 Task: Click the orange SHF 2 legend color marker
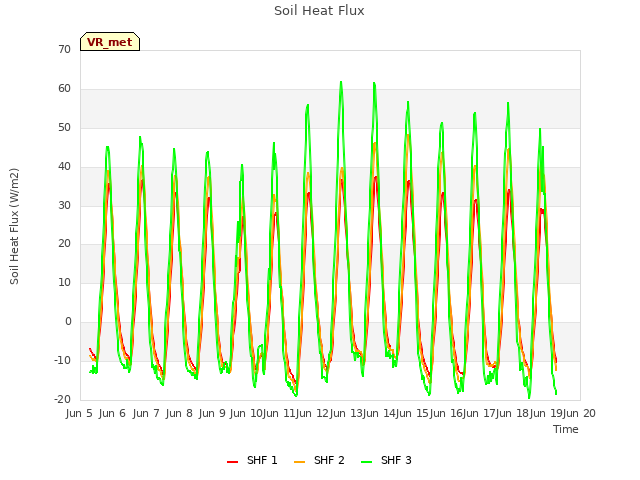tap(299, 462)
